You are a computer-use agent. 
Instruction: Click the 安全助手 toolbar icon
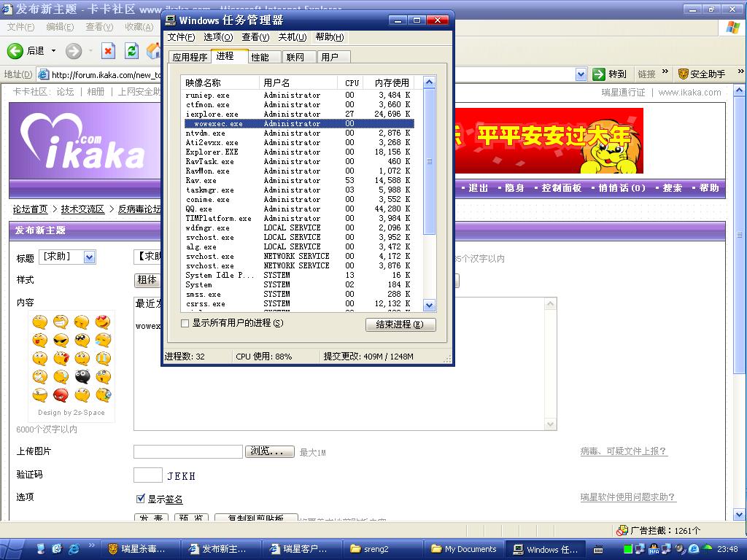[x=683, y=74]
